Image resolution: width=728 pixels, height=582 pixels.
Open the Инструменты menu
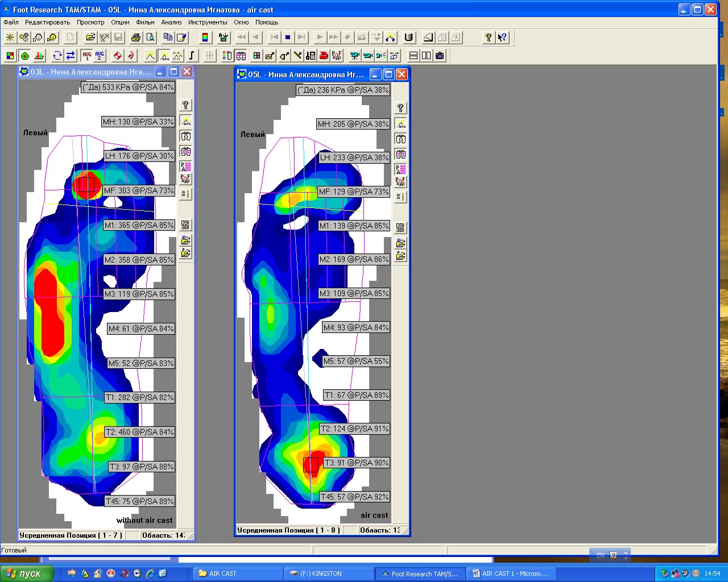pyautogui.click(x=208, y=22)
